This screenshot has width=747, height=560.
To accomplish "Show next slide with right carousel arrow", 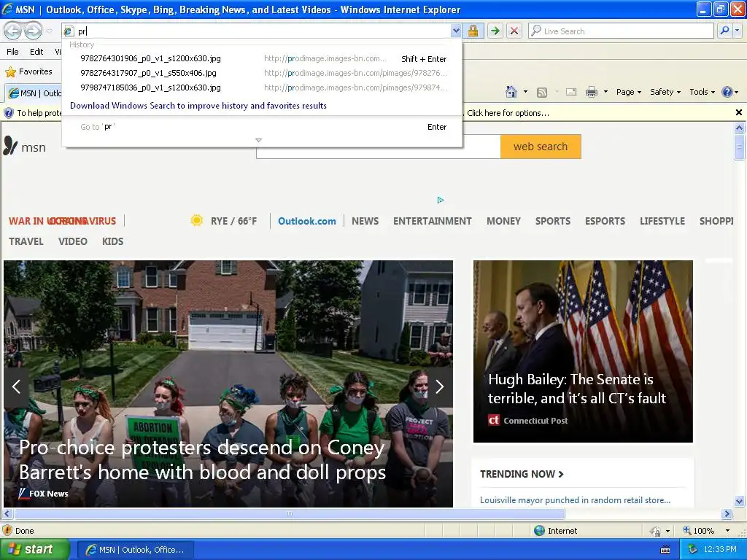I will coord(440,386).
